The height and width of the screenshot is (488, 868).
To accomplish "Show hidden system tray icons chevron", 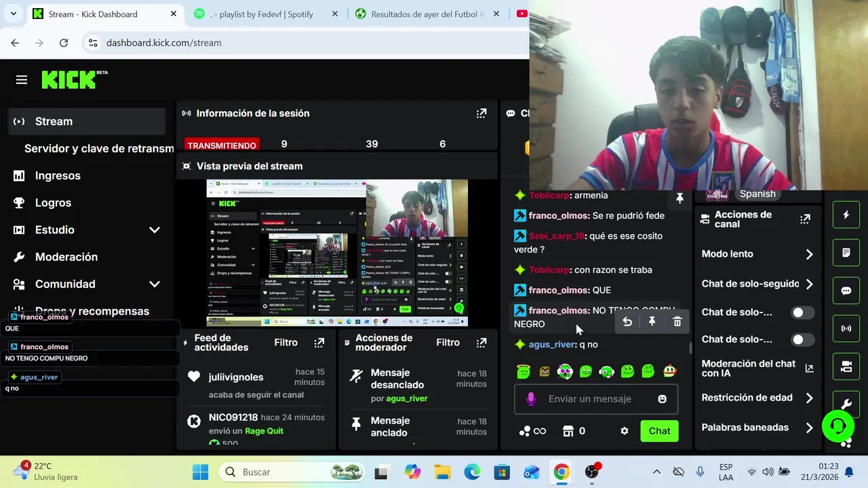I will pos(656,472).
